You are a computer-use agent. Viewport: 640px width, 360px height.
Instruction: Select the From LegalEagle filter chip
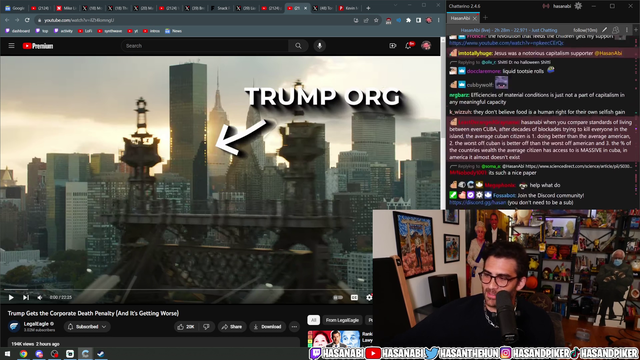(342, 320)
